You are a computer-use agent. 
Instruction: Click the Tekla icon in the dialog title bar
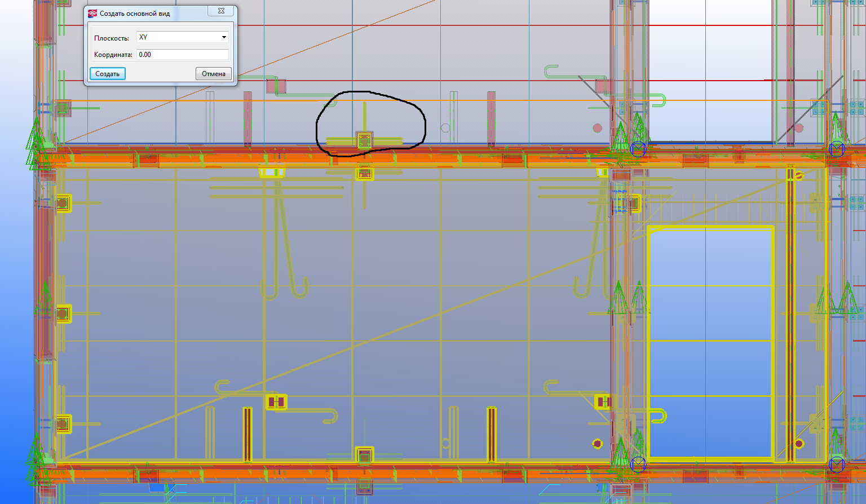point(93,13)
